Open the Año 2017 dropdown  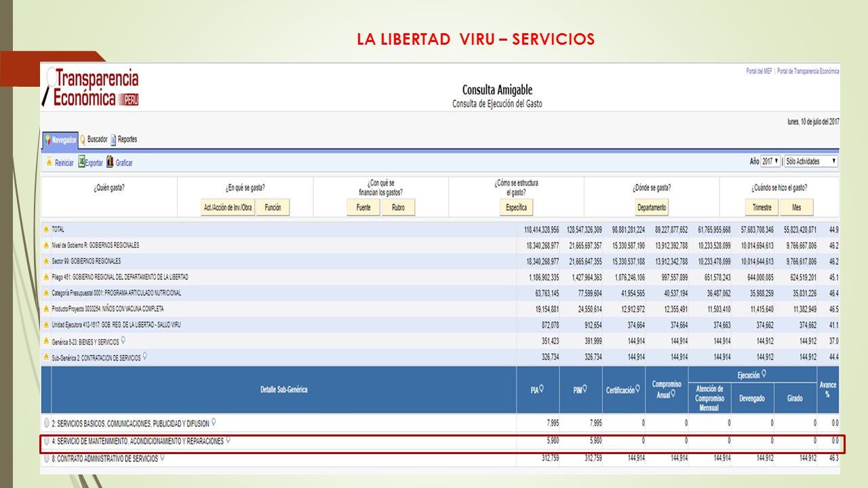(x=770, y=161)
